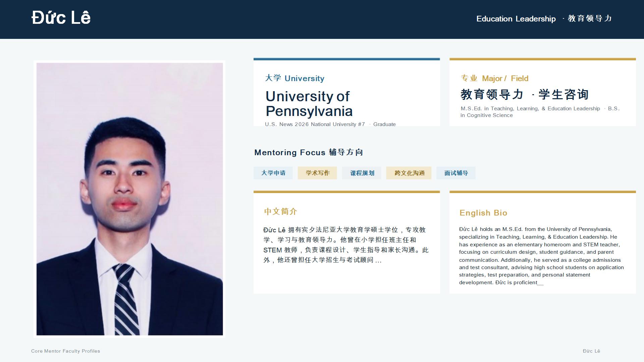Image resolution: width=644 pixels, height=362 pixels.
Task: Click the English bio paragraph text
Action: coord(541,256)
